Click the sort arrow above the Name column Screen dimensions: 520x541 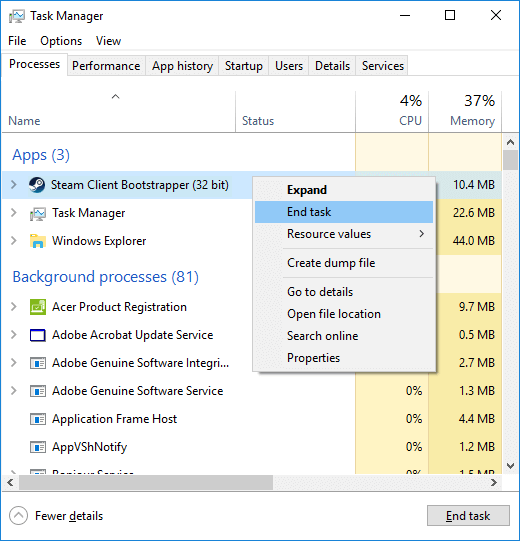(x=116, y=97)
